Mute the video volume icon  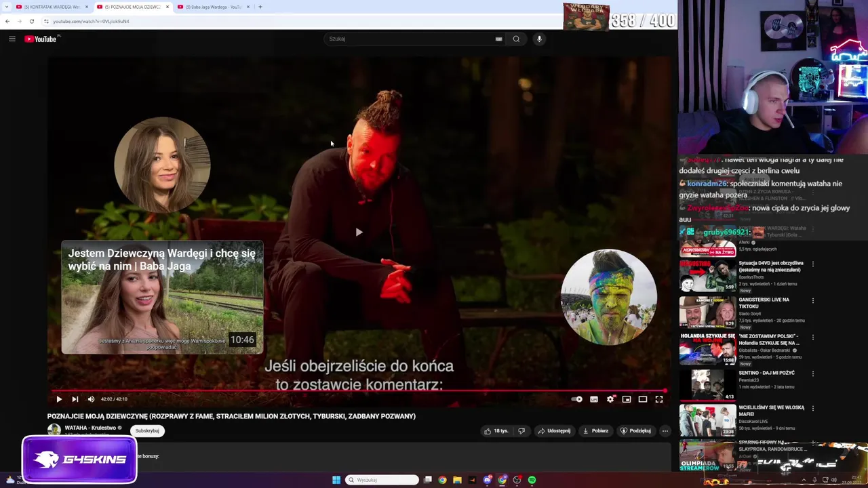point(92,399)
